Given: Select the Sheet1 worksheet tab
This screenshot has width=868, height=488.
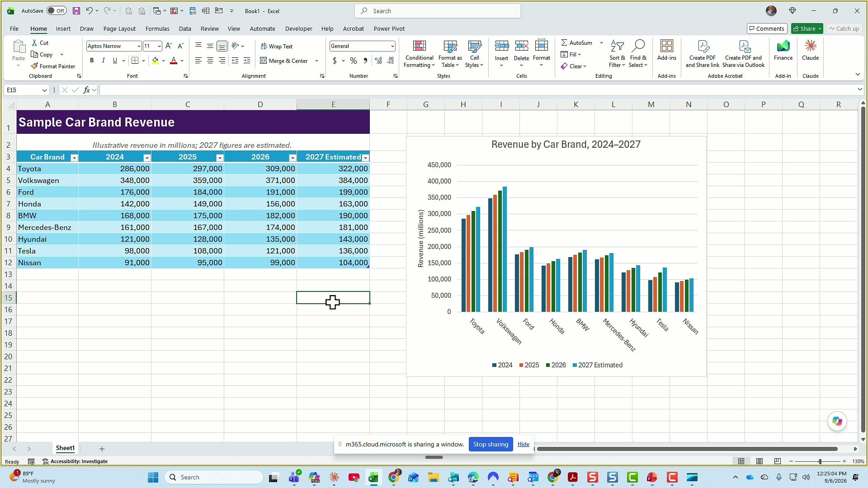Looking at the screenshot, I should [65, 448].
